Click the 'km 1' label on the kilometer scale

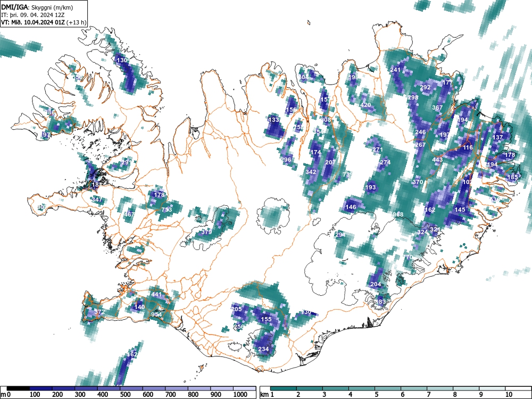[x=267, y=395]
